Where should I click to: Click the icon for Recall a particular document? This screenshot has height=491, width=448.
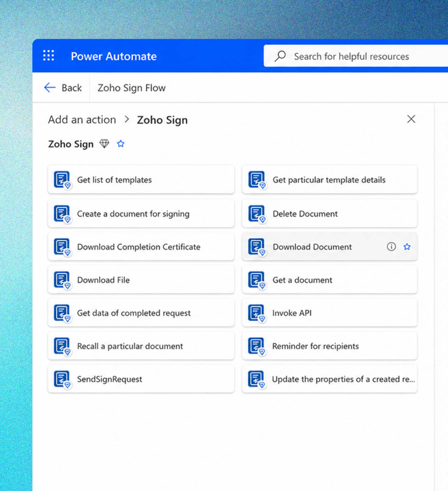coord(62,346)
